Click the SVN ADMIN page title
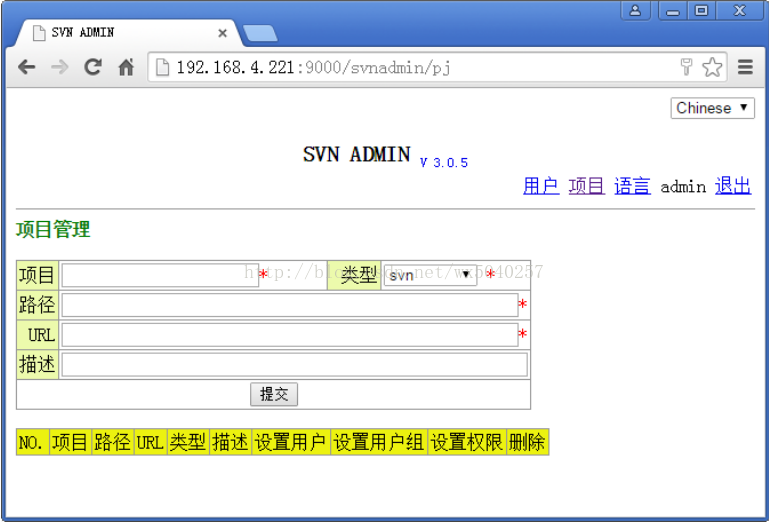769x522 pixels. tap(357, 154)
